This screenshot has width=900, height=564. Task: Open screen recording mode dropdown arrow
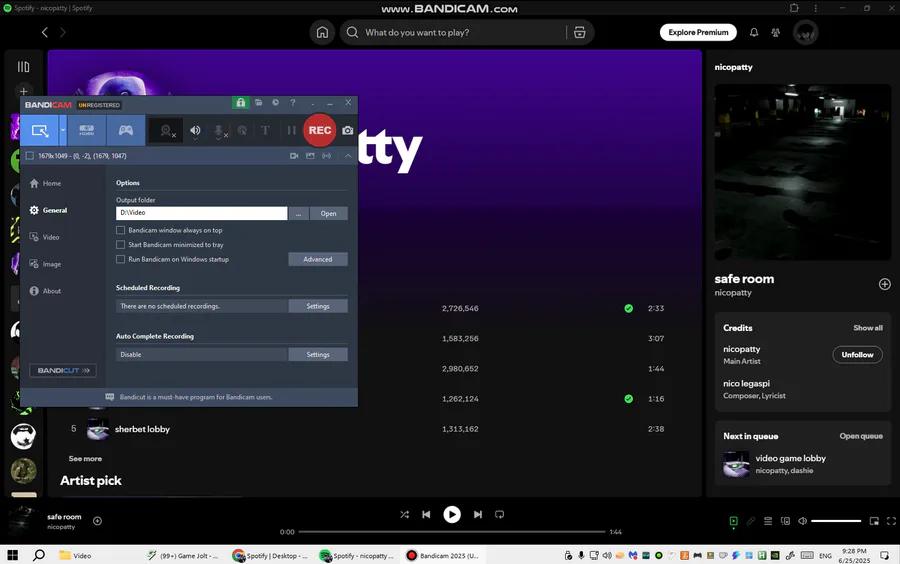coord(63,130)
